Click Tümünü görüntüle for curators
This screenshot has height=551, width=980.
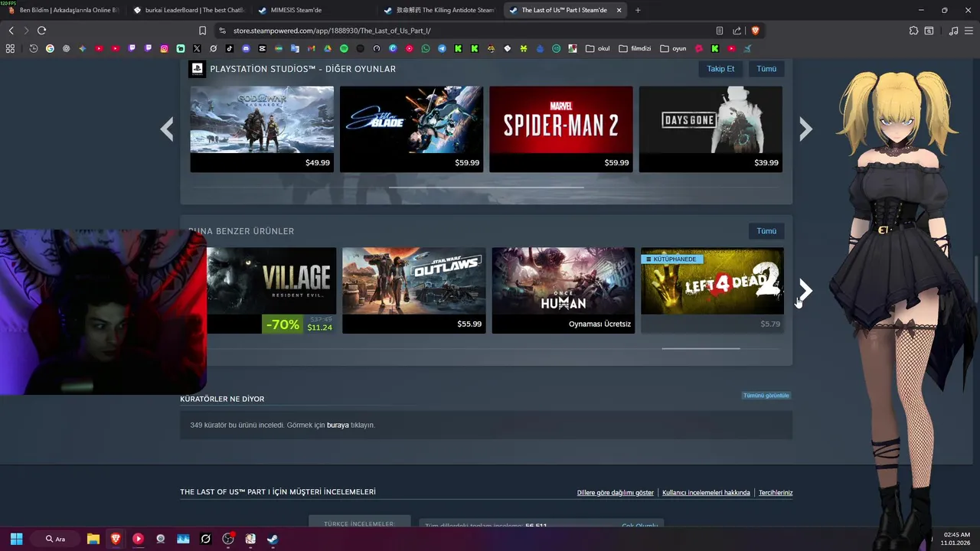766,396
